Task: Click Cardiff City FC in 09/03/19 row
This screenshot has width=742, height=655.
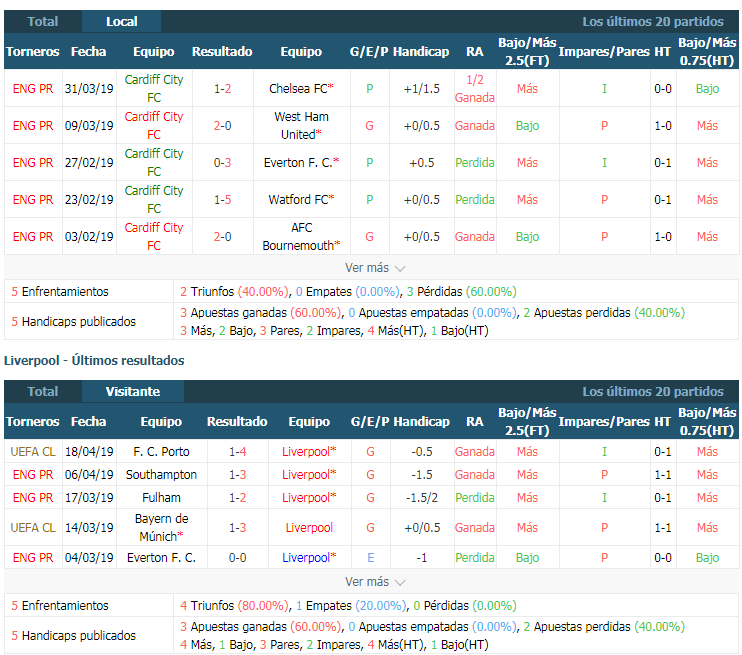Action: (154, 125)
